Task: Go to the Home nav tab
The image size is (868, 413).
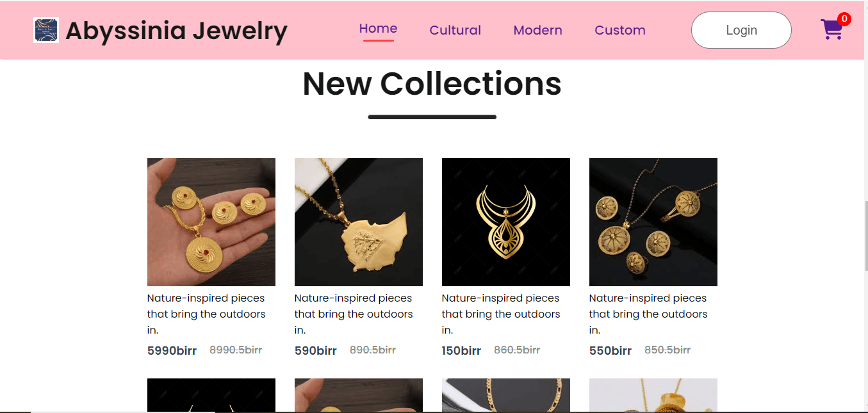Action: pyautogui.click(x=378, y=29)
